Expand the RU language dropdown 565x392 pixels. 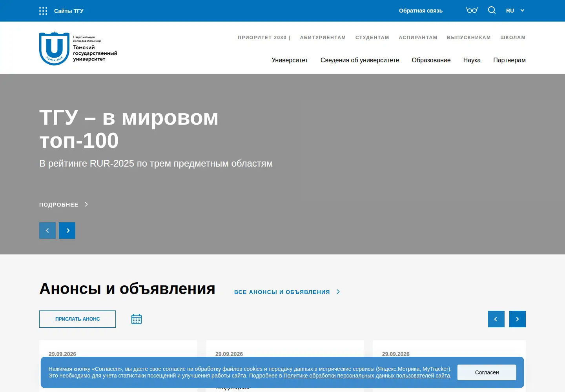(515, 11)
